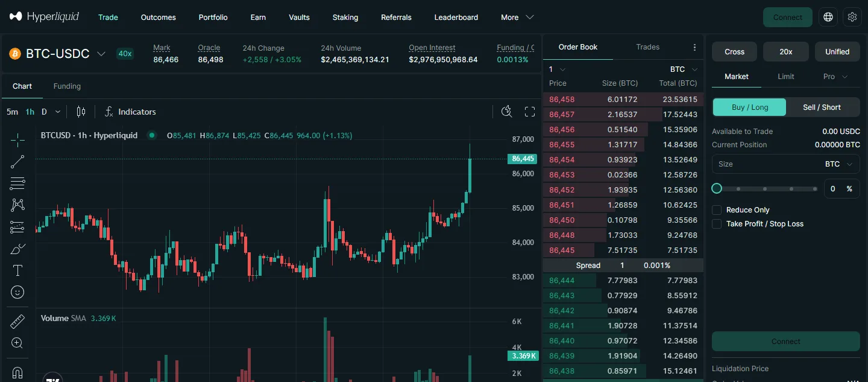
Task: Toggle magnet mode tool
Action: pos(17,372)
